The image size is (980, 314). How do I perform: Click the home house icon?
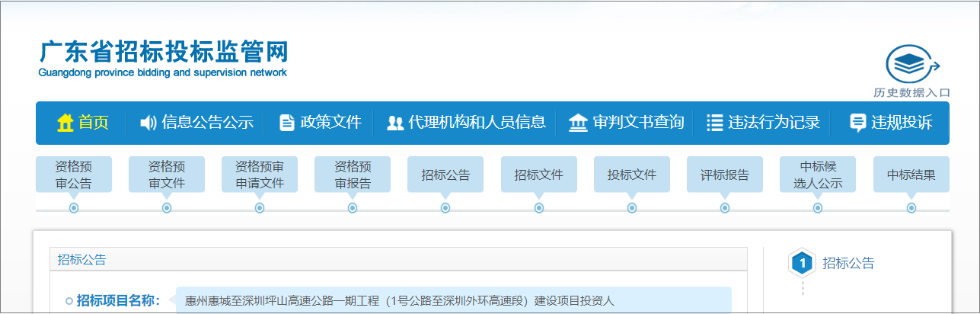[65, 123]
